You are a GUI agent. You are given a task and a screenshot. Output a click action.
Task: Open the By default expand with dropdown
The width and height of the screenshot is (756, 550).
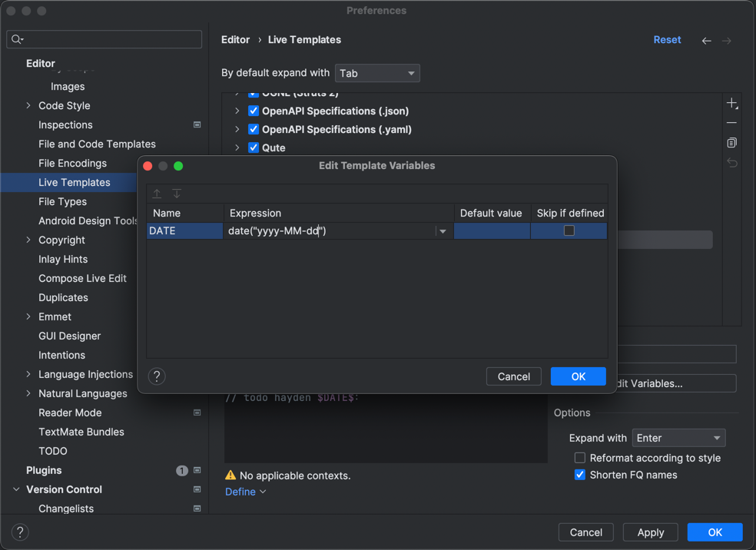[x=377, y=73]
